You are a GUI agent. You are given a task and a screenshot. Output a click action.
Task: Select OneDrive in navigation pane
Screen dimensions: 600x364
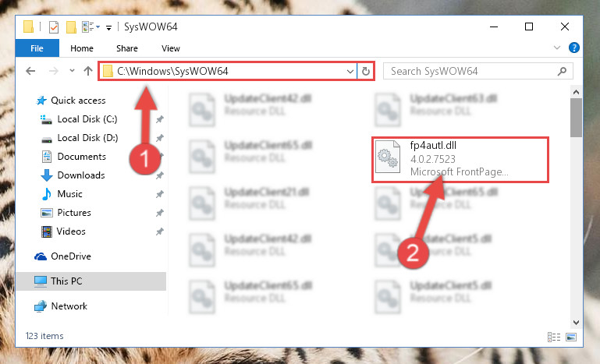[x=71, y=256]
